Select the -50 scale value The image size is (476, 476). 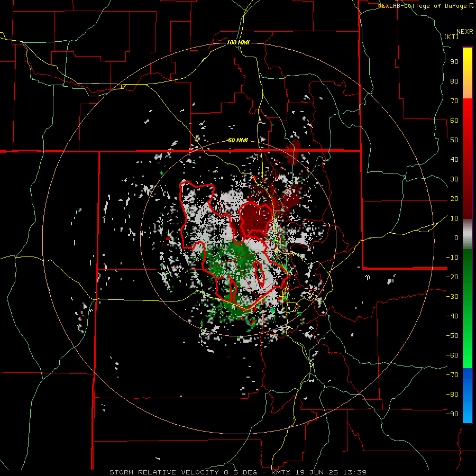pos(452,336)
